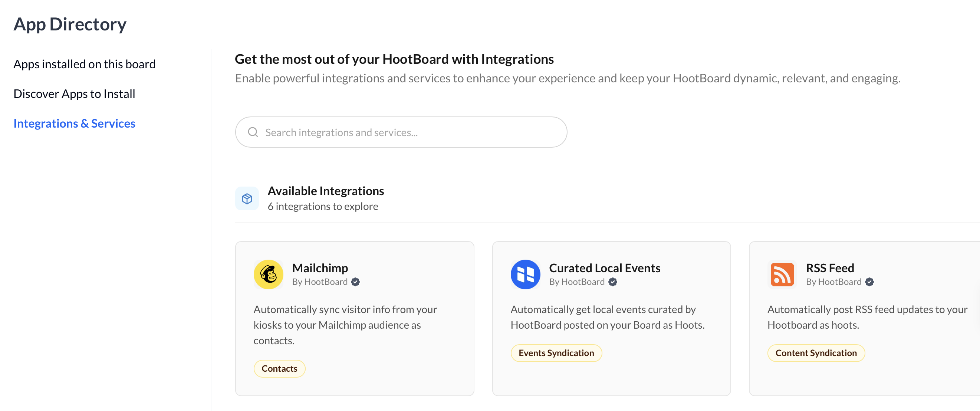Screen dimensions: 980x411
Task: Select Integrations & Services sidebar item
Action: click(74, 123)
